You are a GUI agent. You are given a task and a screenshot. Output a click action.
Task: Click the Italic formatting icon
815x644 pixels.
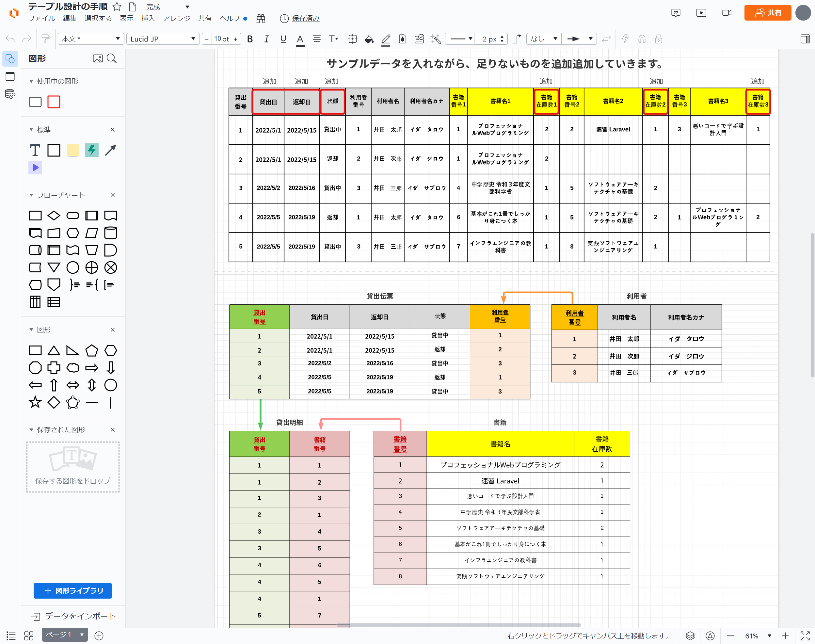(x=266, y=39)
